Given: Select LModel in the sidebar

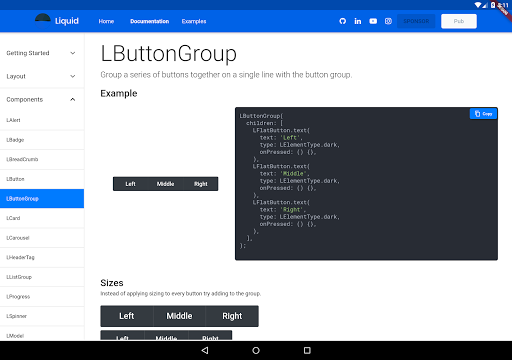Looking at the screenshot, I should pyautogui.click(x=42, y=334).
